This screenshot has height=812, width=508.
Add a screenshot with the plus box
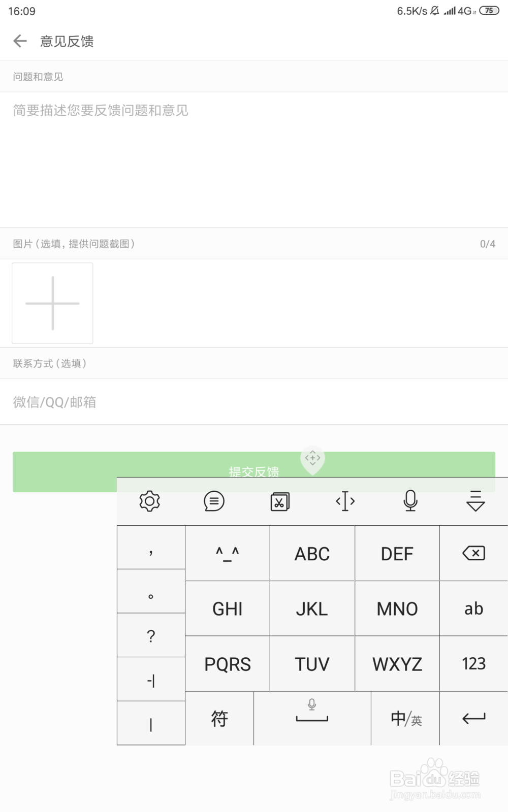(x=52, y=303)
